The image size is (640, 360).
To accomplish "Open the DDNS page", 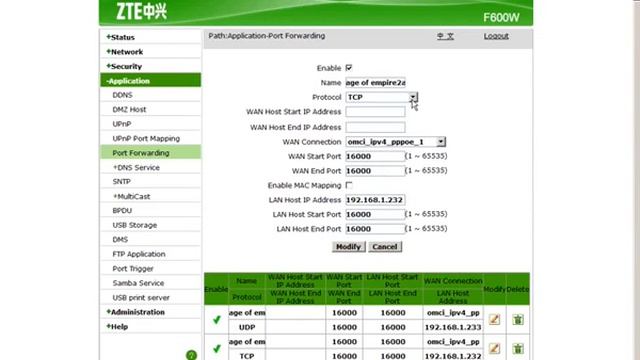I will (122, 95).
